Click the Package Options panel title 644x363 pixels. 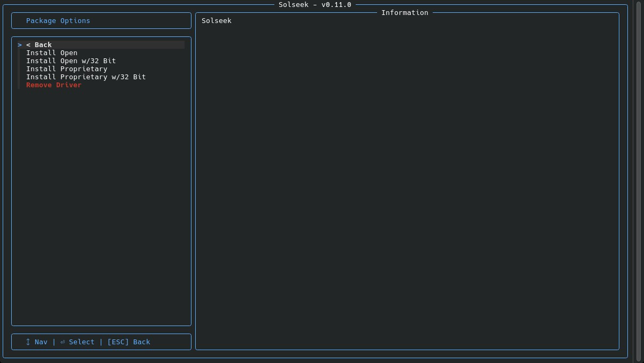[58, 20]
